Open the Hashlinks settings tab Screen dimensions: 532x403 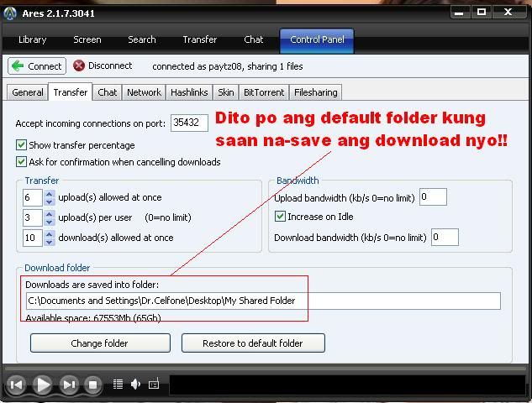pos(189,92)
